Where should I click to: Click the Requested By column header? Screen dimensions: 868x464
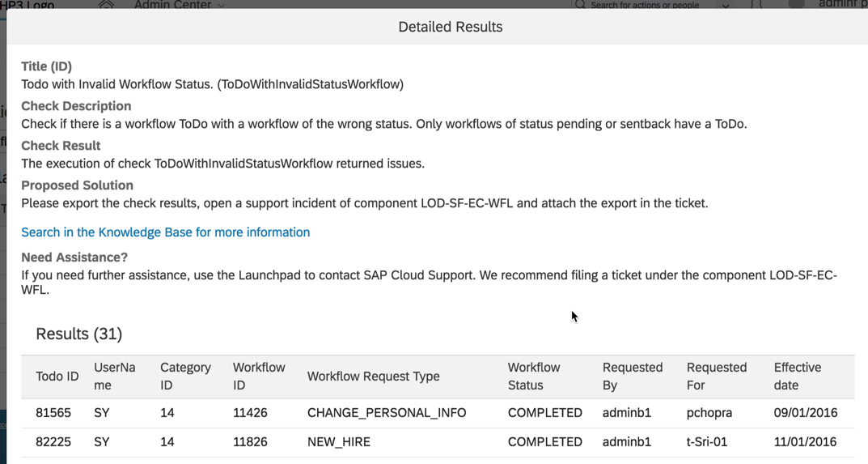(633, 377)
